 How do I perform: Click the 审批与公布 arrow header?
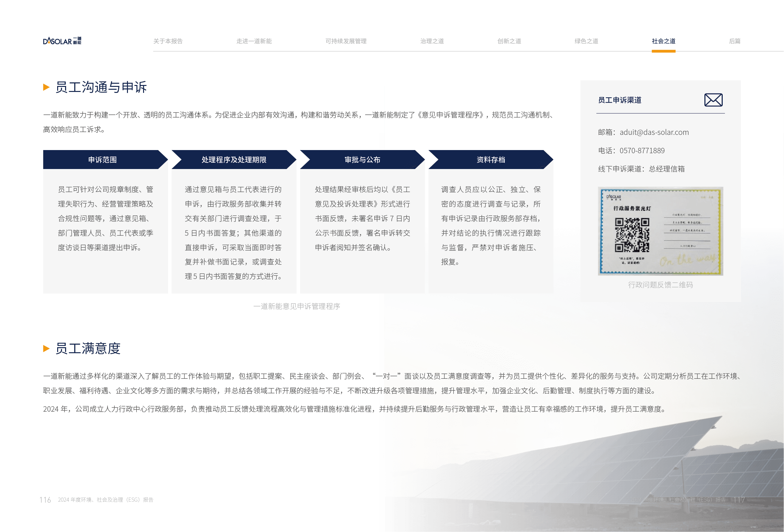point(362,160)
